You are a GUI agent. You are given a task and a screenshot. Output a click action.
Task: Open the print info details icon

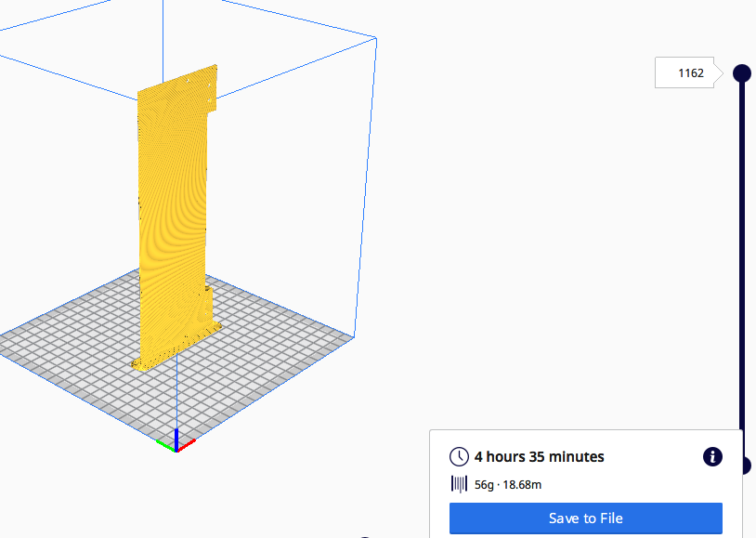click(712, 456)
